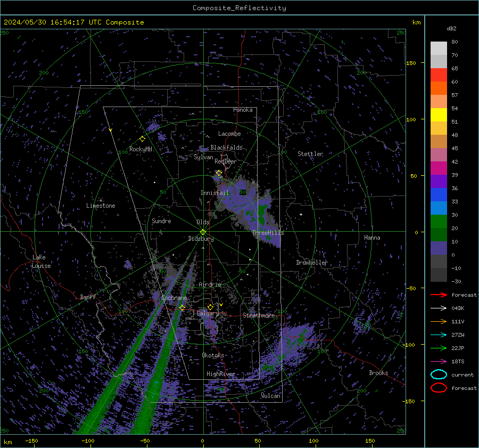Click the 65 dBZ red color swatch

[x=439, y=75]
